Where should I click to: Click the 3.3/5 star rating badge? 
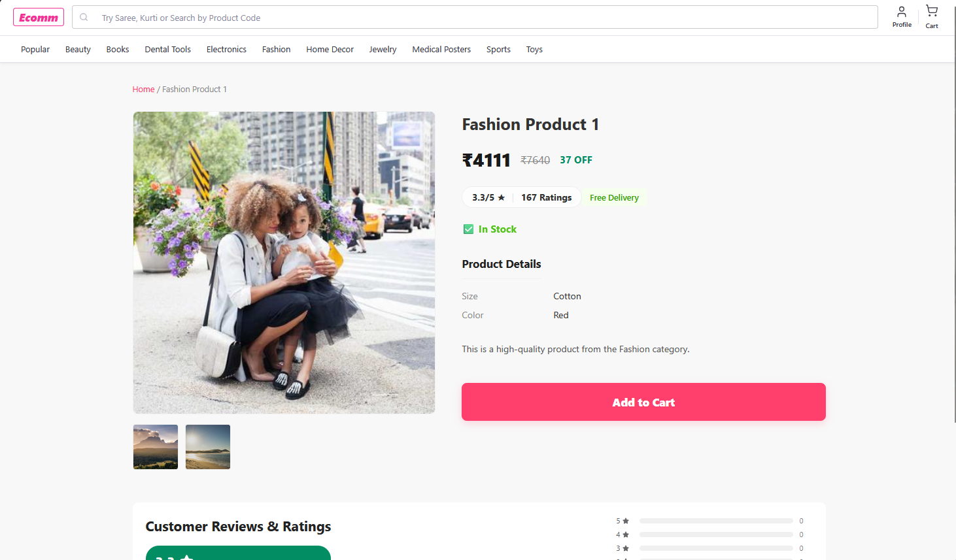(x=488, y=197)
